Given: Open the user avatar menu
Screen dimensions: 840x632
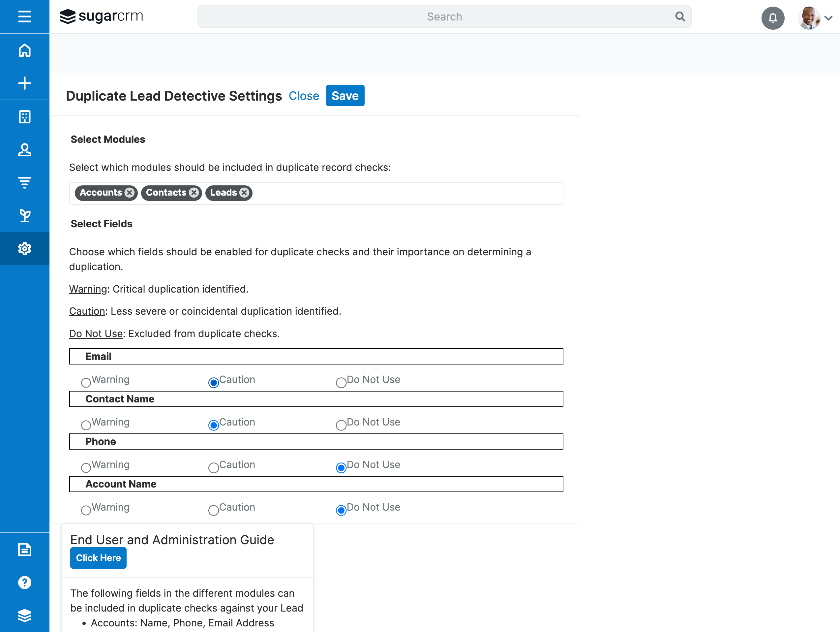Looking at the screenshot, I should click(x=809, y=18).
